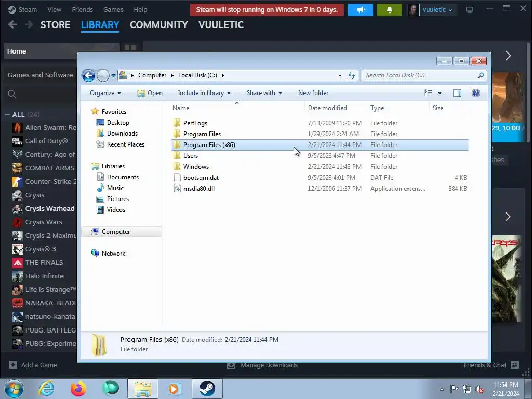Launch Firefox from the taskbar
The height and width of the screenshot is (399, 532).
pos(78,389)
